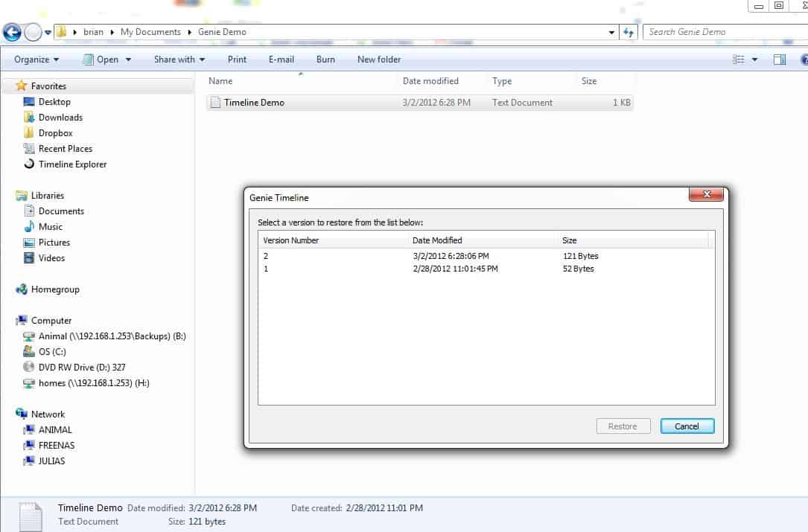Select the Genie Demo breadcrumb segment
This screenshot has width=808, height=532.
[222, 32]
